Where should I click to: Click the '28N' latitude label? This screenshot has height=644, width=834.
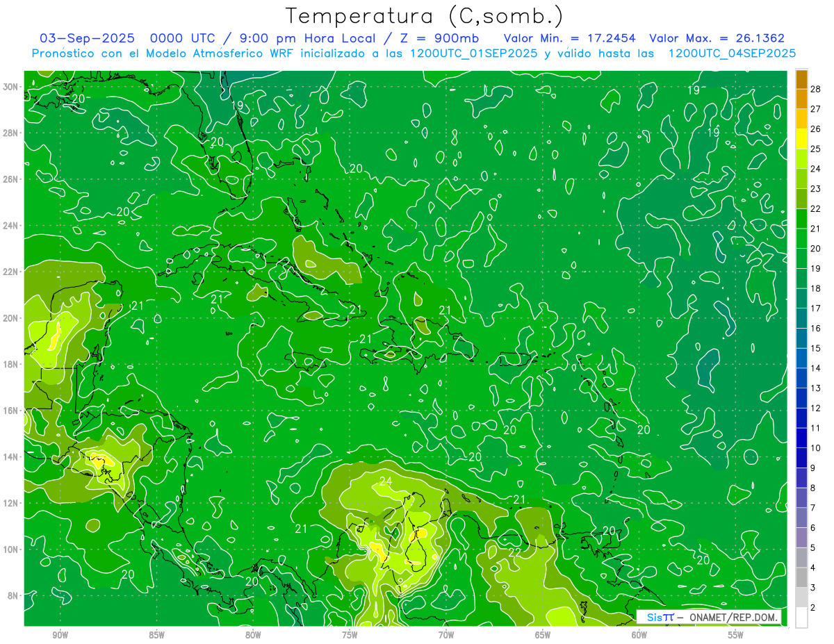pos(12,133)
